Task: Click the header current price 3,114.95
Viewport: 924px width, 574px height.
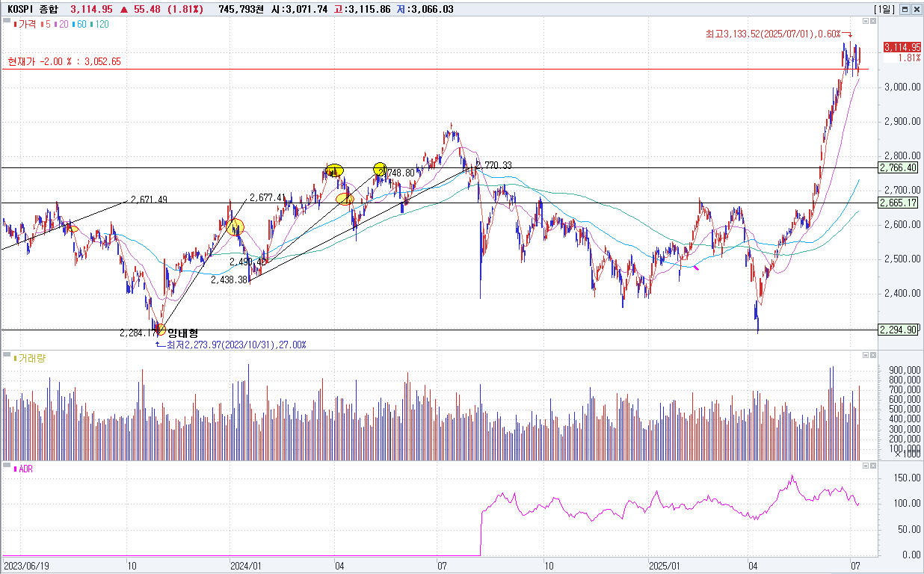Action: pyautogui.click(x=91, y=10)
